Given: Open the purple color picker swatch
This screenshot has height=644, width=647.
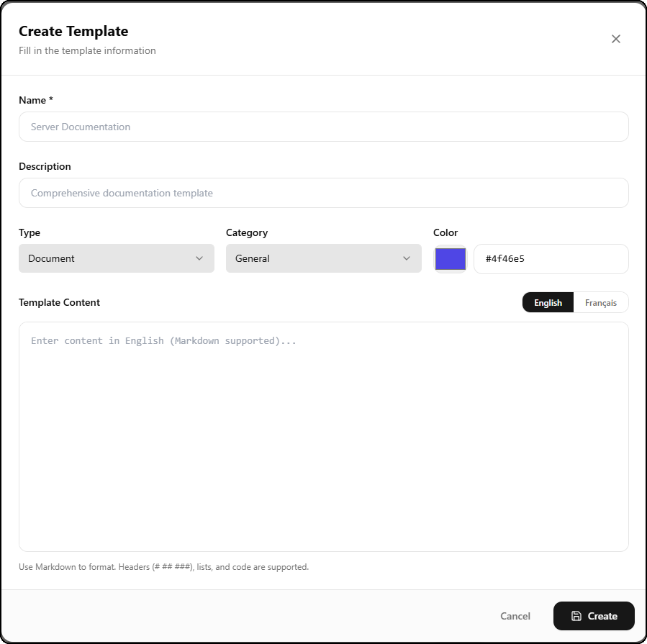Looking at the screenshot, I should pyautogui.click(x=451, y=259).
